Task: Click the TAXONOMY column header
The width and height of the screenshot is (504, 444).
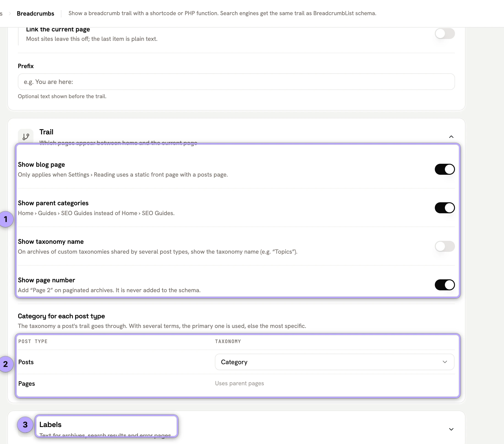Action: pos(228,341)
